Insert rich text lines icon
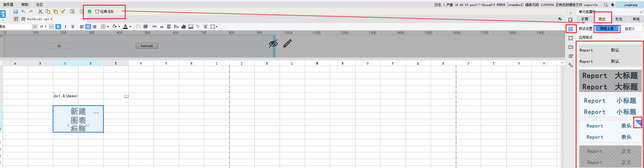644x168 pixels. coord(169,27)
